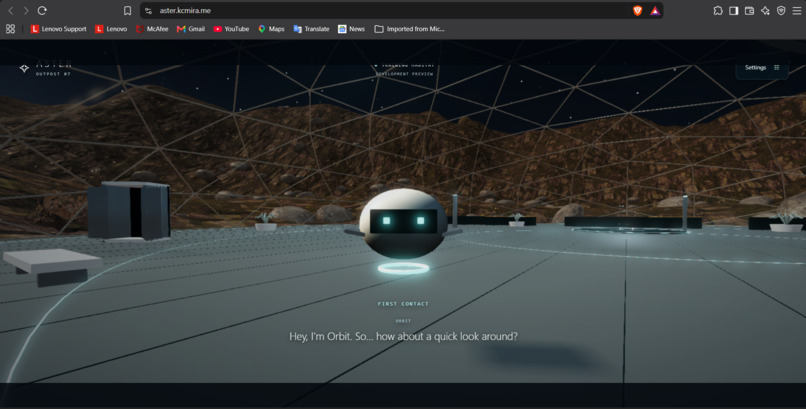Open Brave Rewards triangle icon
The height and width of the screenshot is (409, 806).
pyautogui.click(x=655, y=11)
